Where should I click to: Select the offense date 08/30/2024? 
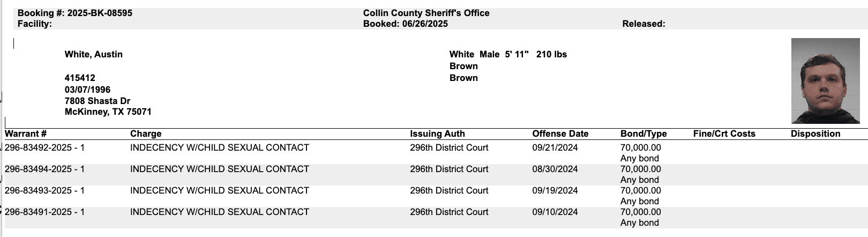pyautogui.click(x=555, y=169)
